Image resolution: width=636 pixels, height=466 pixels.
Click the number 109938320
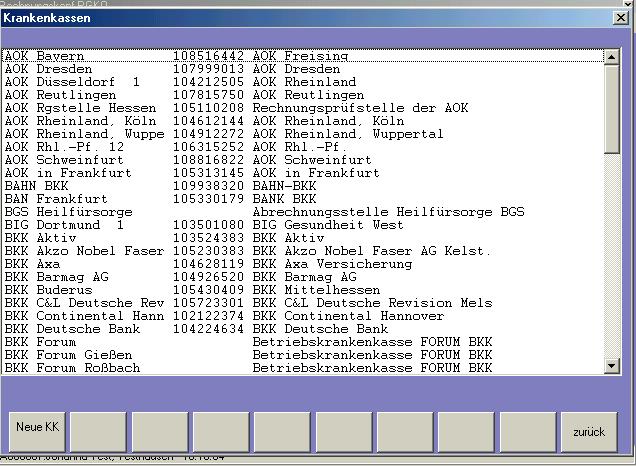pos(208,186)
